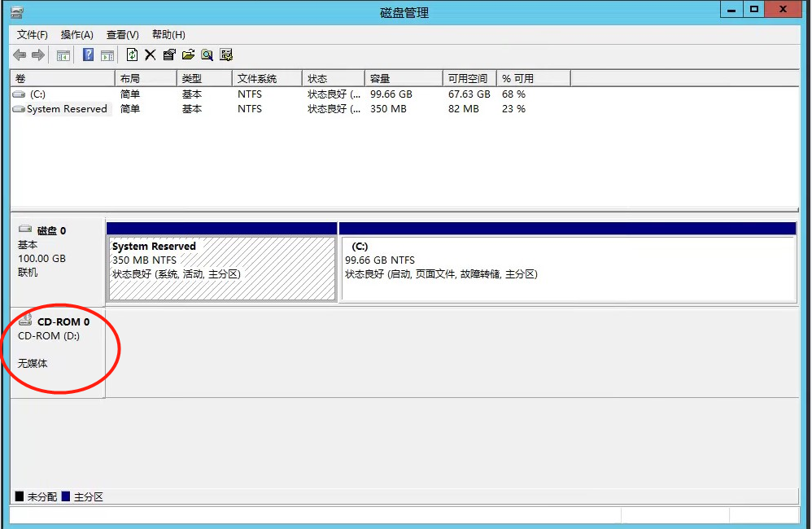The image size is (812, 529).
Task: Toggle the show/hide console tree icon
Action: [x=63, y=55]
